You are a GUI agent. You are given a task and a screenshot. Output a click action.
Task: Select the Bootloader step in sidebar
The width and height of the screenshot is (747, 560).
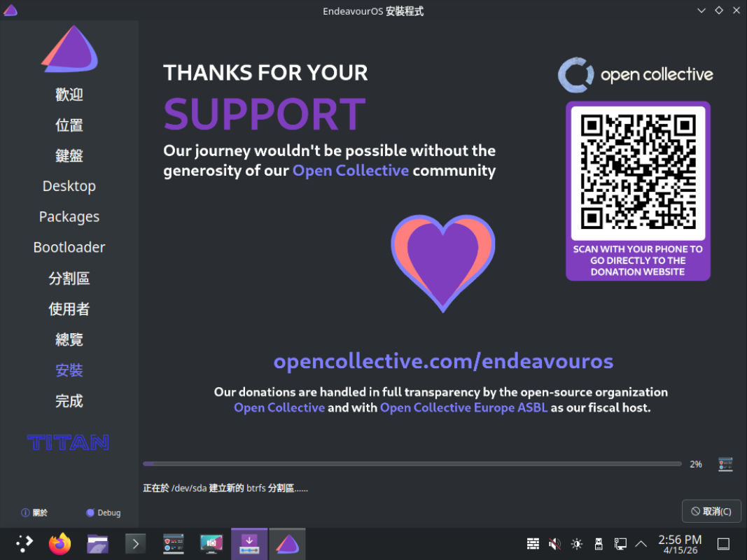[x=69, y=248]
